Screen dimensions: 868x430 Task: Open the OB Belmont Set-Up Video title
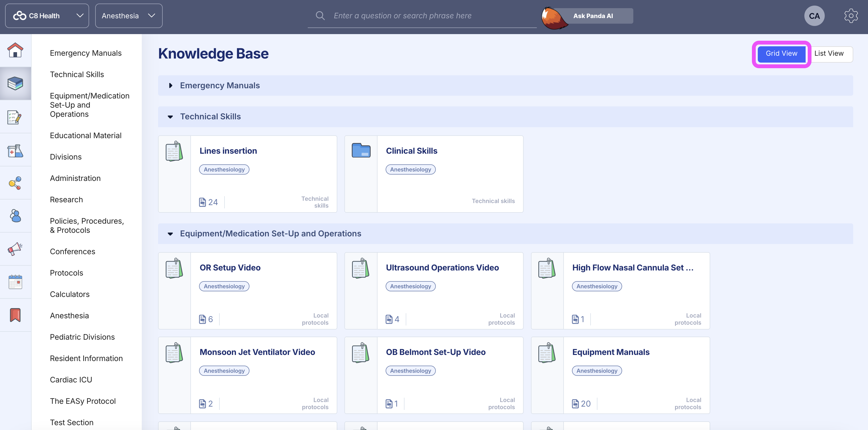coord(436,352)
